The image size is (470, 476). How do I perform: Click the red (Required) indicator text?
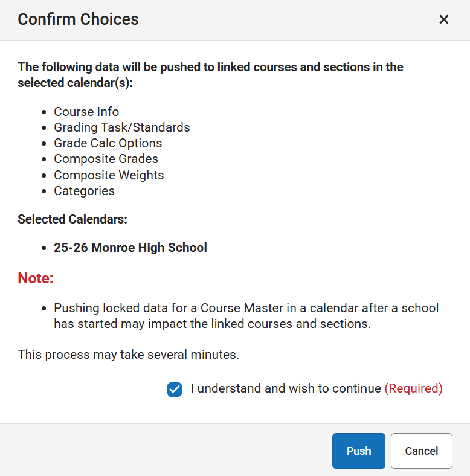(413, 388)
